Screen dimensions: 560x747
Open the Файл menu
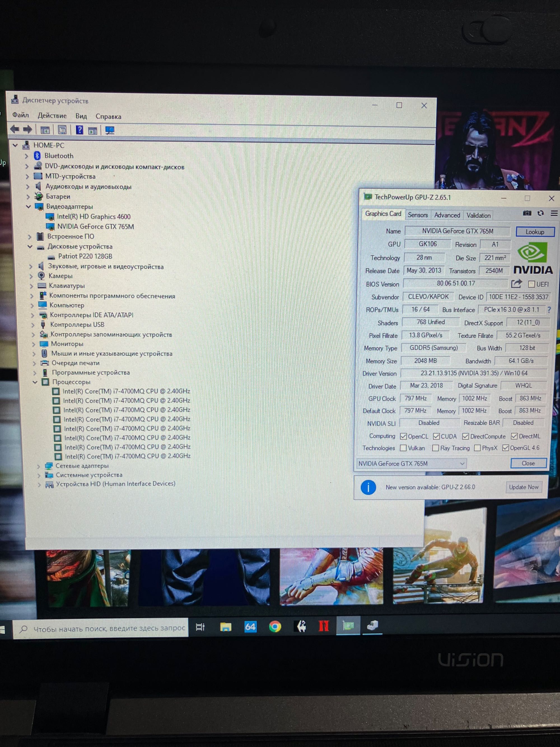tap(21, 115)
